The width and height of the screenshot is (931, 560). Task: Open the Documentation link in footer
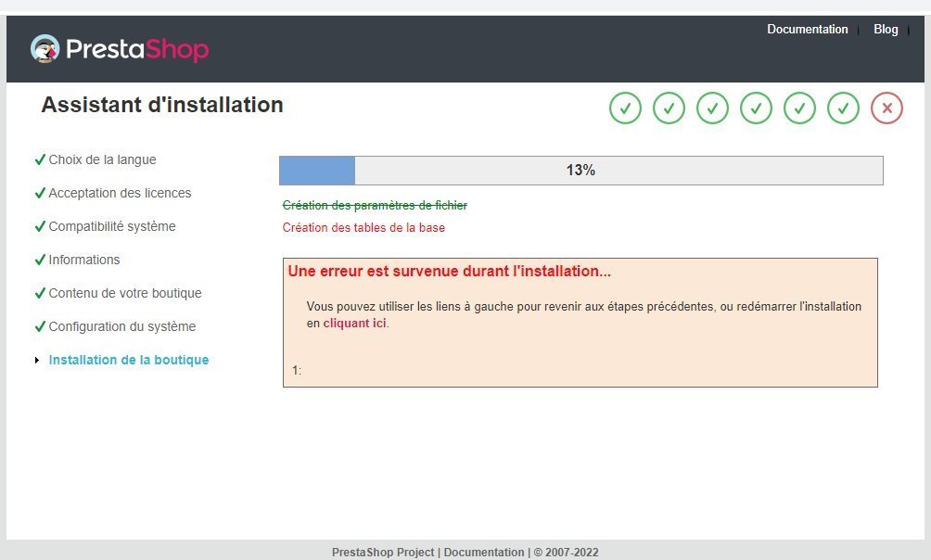484,553
